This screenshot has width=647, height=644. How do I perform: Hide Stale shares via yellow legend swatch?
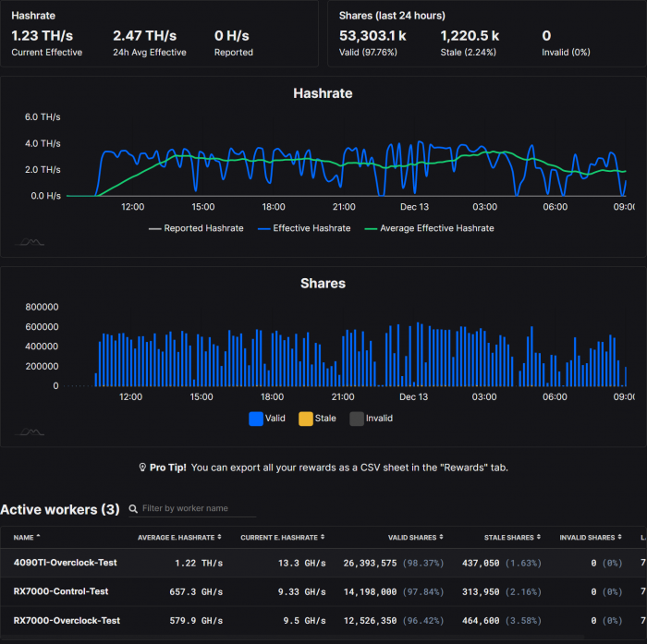coord(306,419)
